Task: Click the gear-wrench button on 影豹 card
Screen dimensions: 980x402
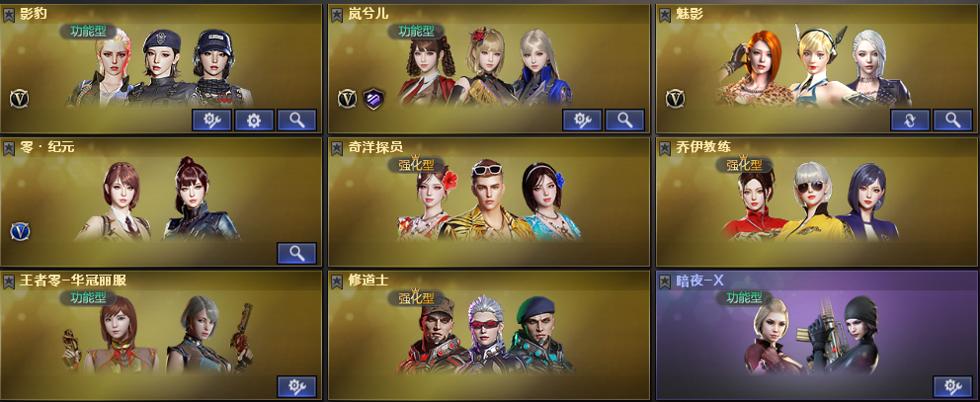Action: pyautogui.click(x=211, y=121)
